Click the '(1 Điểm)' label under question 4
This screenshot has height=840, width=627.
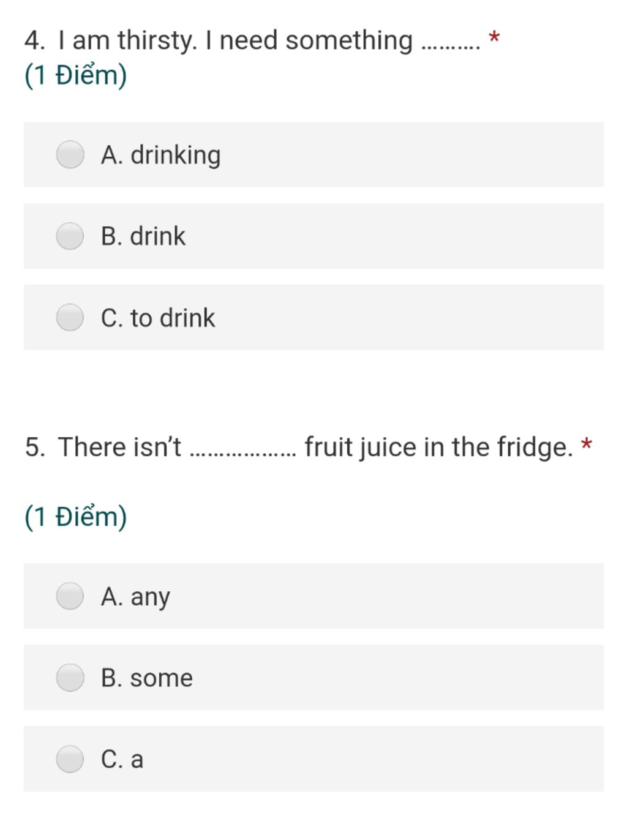coord(76,76)
